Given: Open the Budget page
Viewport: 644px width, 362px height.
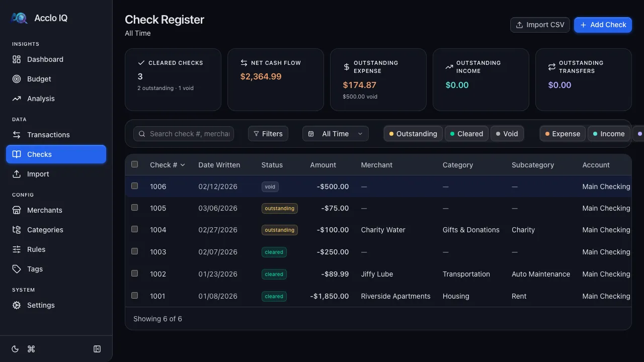Looking at the screenshot, I should (x=56, y=79).
